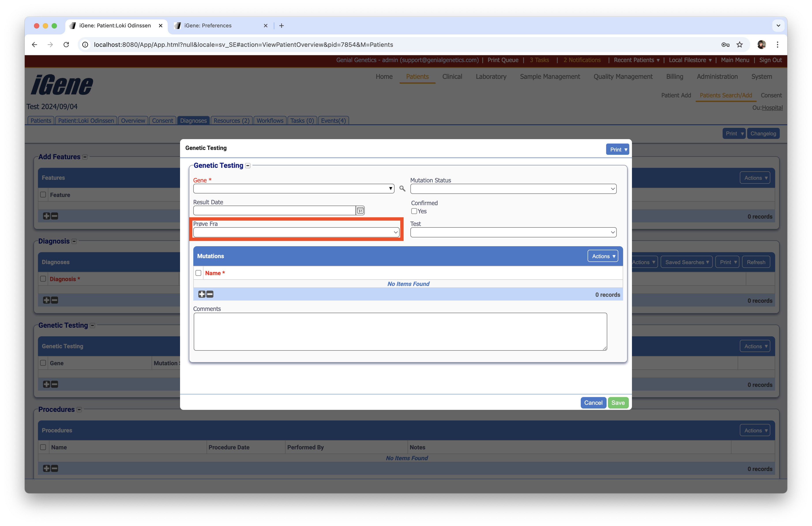Open the Result Date calendar picker
812x526 pixels.
click(360, 211)
